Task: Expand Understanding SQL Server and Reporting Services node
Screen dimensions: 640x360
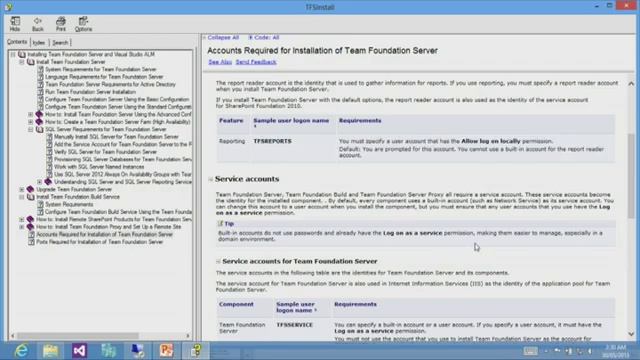Action: coord(40,182)
